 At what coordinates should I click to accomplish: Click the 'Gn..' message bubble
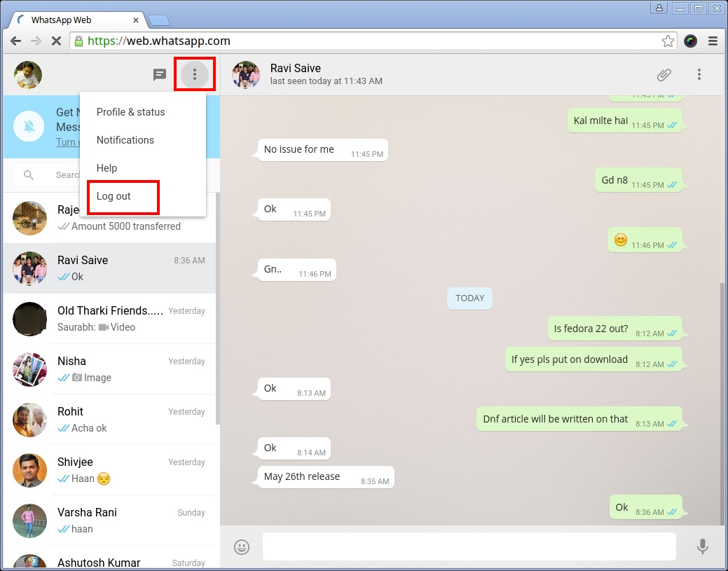pos(296,270)
